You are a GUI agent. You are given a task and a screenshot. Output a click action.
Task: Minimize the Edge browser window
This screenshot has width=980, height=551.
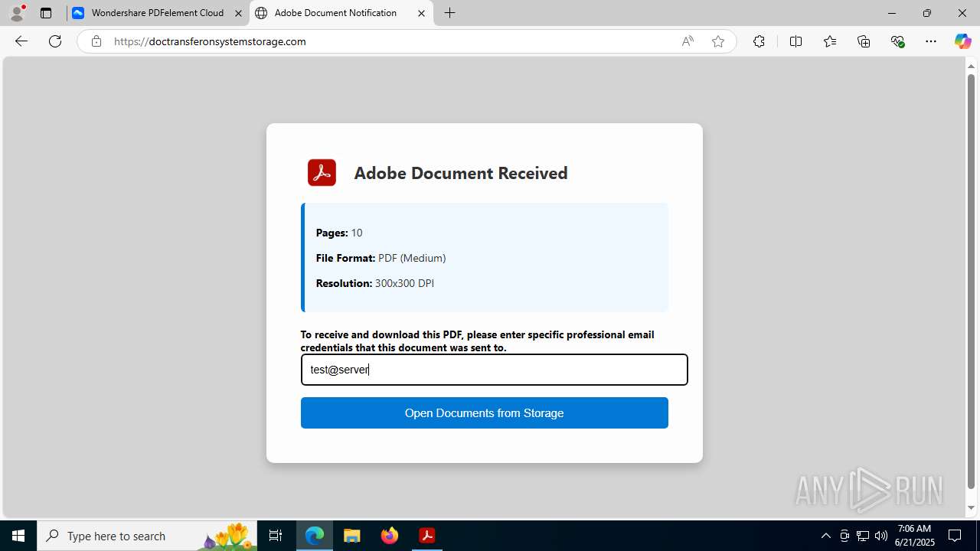[892, 13]
